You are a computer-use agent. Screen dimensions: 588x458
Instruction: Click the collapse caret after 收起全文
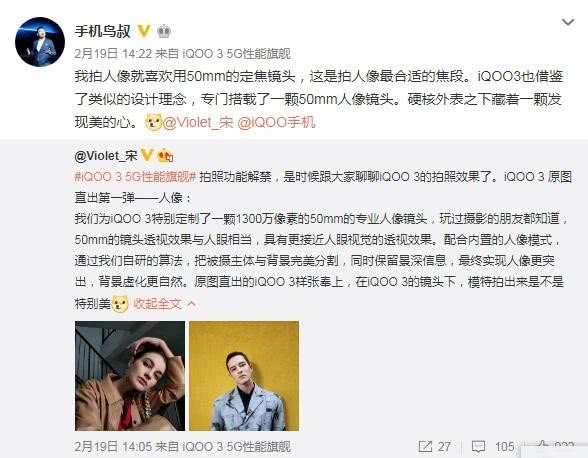pos(191,303)
